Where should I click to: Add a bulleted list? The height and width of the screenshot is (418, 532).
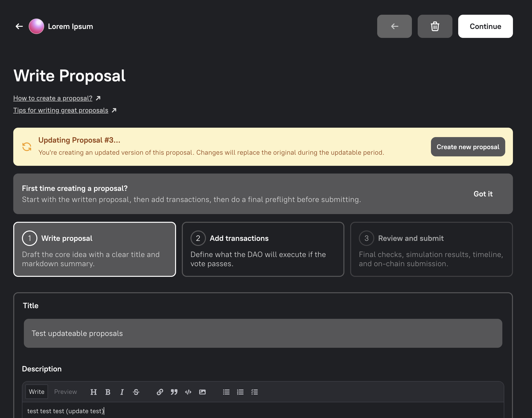point(226,392)
